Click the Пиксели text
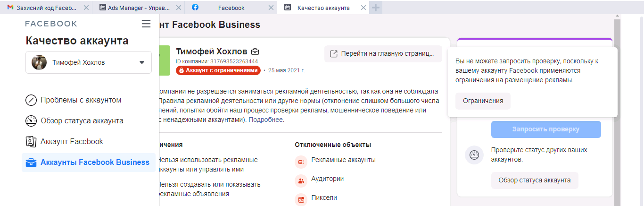The height and width of the screenshot is (206, 644). click(324, 197)
